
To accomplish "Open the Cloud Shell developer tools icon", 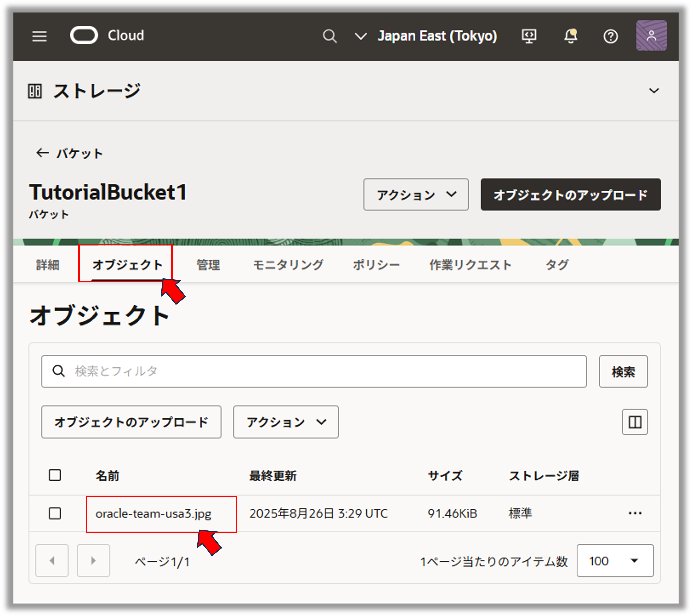I will (x=529, y=36).
